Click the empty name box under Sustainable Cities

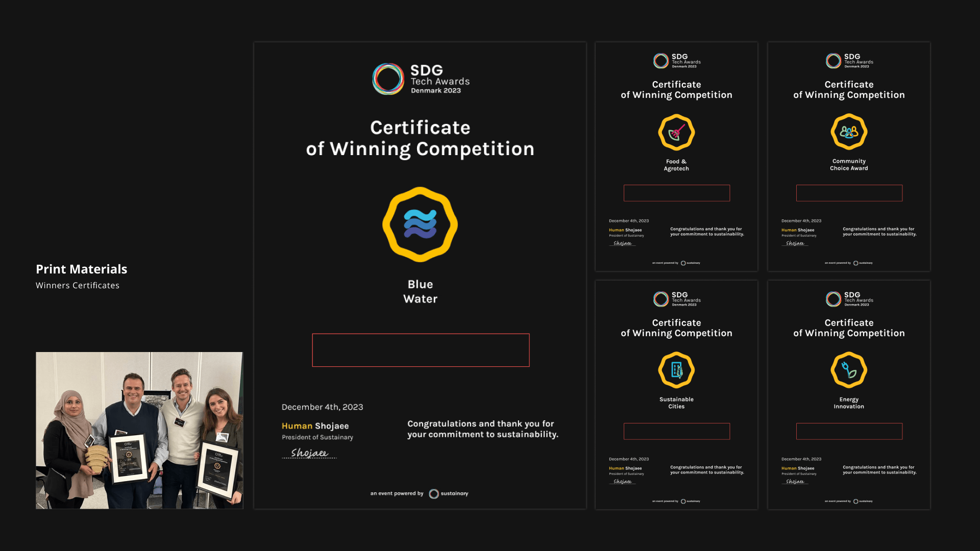pos(676,431)
